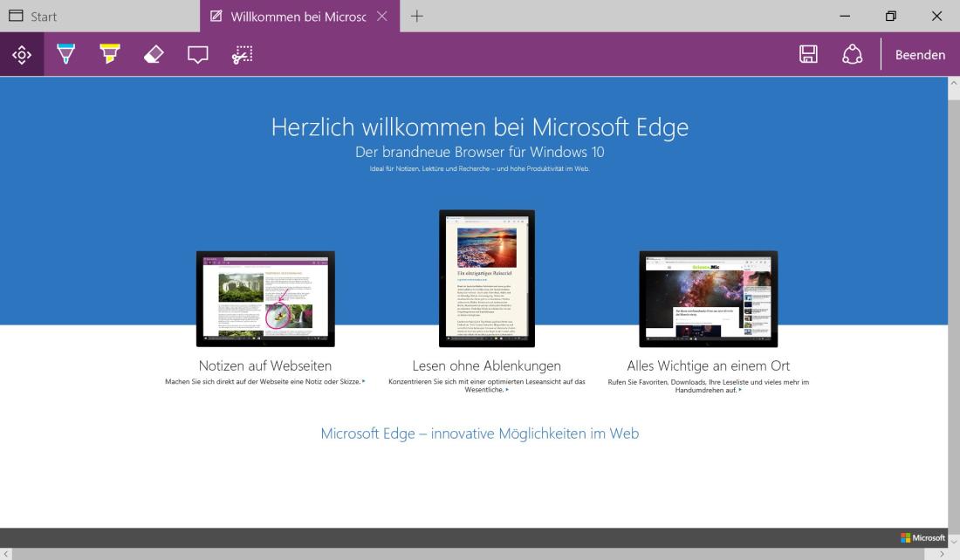960x560 pixels.
Task: Click 'Ideal für Notizen, Lektüre und Recherche' text
Action: pos(480,168)
